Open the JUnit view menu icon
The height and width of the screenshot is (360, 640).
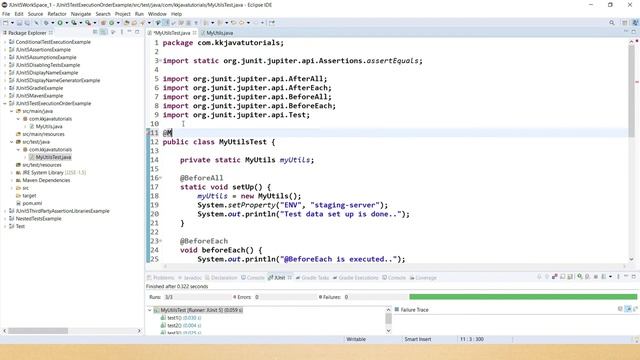click(618, 276)
